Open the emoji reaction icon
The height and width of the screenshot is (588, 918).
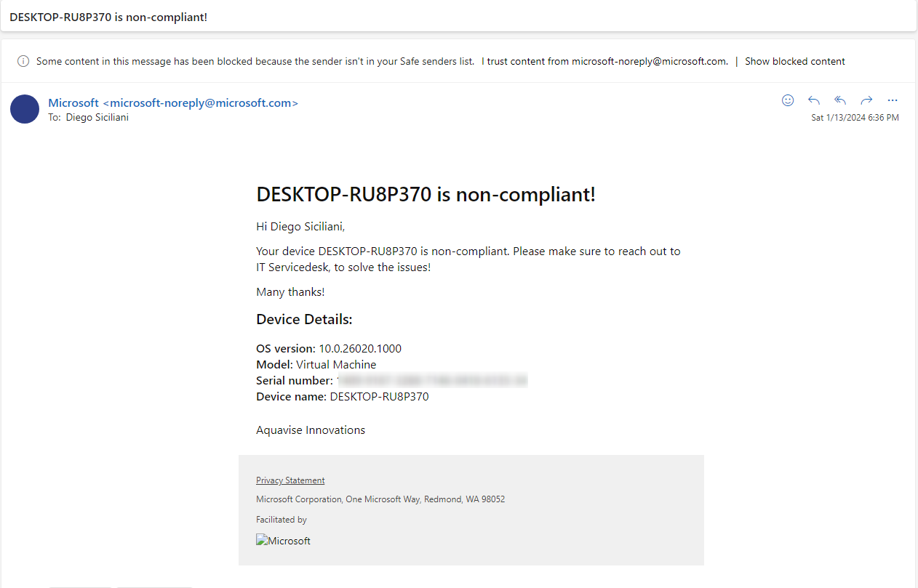(788, 100)
